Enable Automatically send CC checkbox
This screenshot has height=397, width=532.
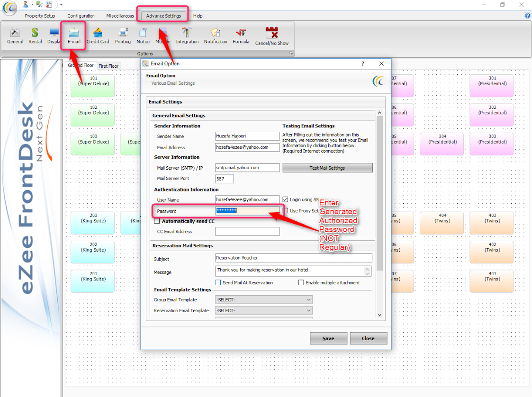coord(157,221)
